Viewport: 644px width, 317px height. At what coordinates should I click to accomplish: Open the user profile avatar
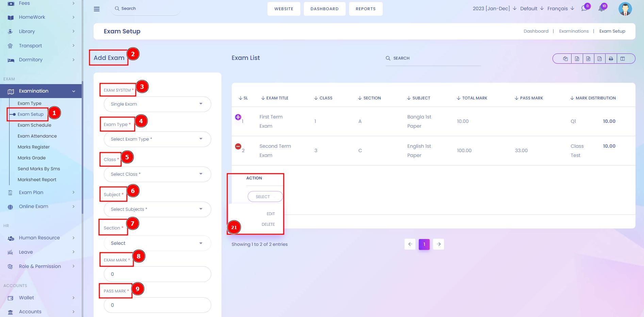(625, 9)
